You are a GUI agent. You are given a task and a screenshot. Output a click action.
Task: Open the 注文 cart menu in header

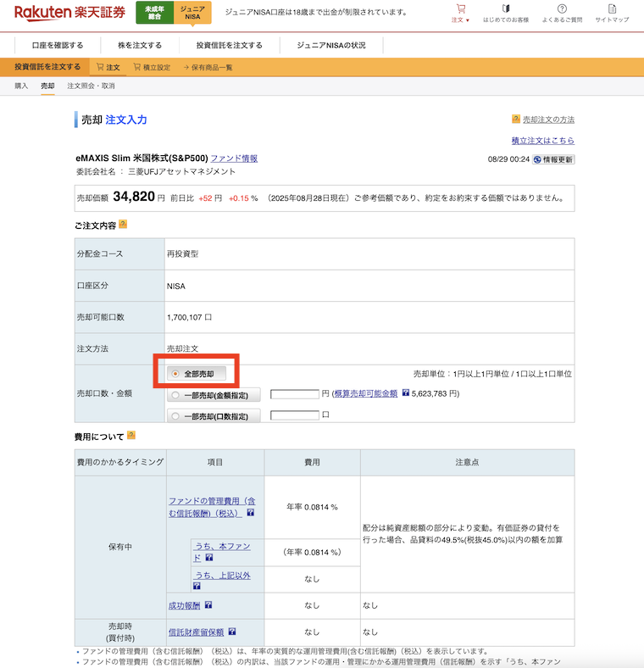(x=461, y=12)
